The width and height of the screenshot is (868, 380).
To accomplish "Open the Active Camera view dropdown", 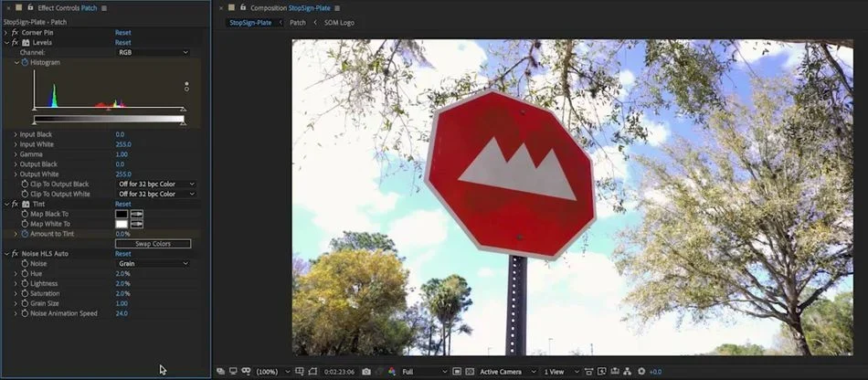I will pos(508,372).
